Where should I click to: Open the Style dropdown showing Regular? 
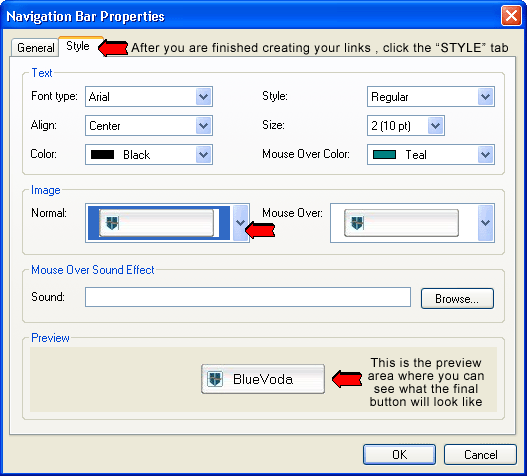coord(485,97)
